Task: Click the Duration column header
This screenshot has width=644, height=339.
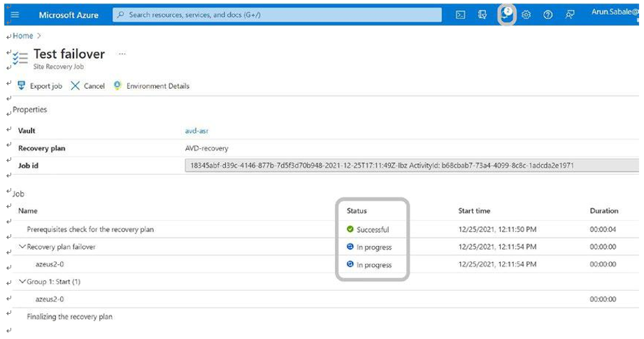Action: point(603,210)
